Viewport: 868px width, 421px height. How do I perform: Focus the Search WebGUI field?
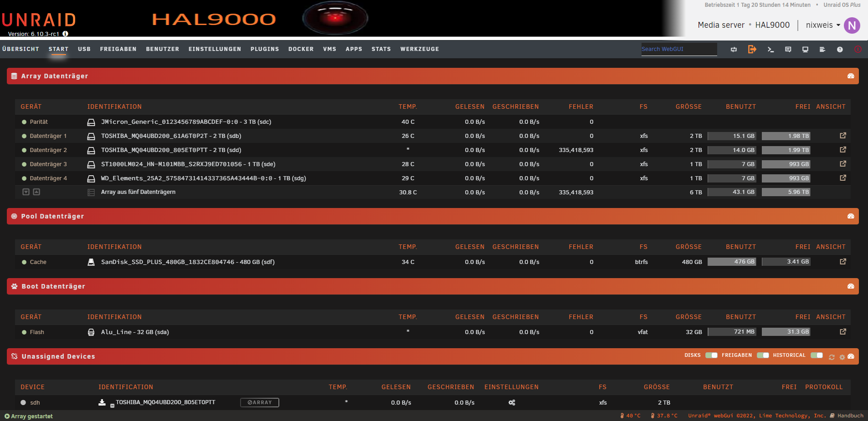click(679, 49)
